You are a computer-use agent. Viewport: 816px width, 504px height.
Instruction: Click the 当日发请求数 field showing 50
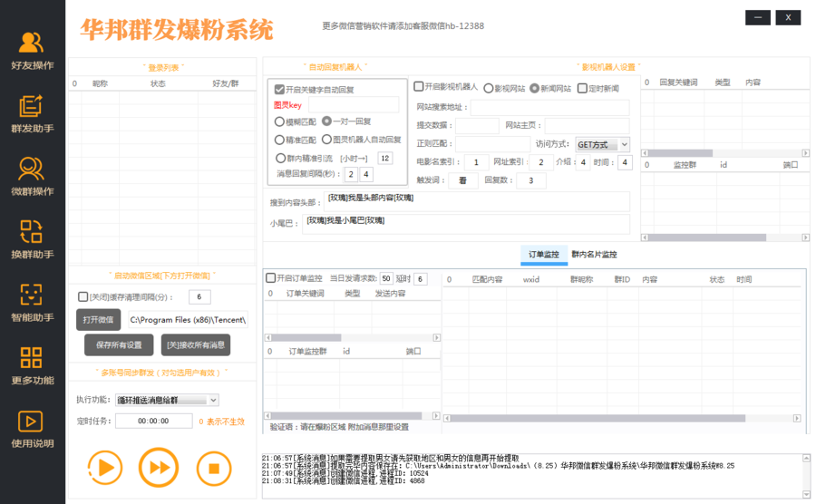386,279
